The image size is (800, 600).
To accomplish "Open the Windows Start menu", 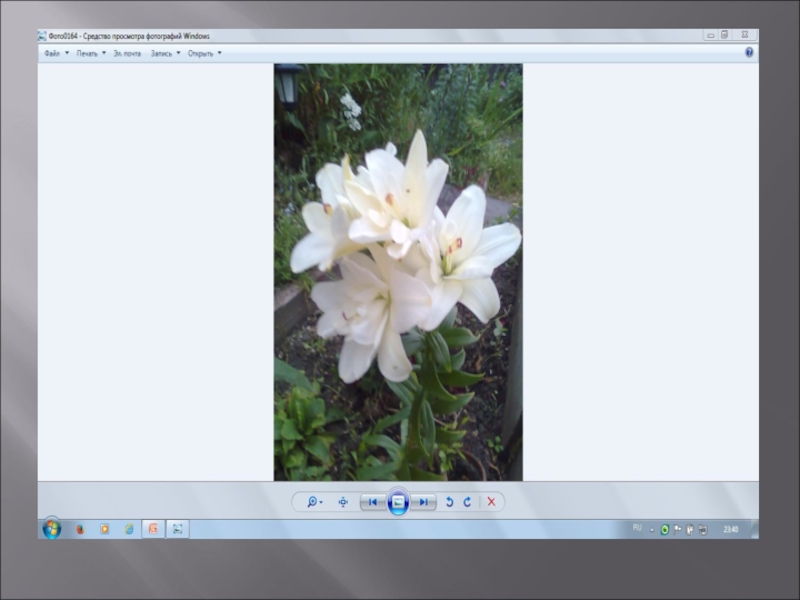I will click(52, 529).
